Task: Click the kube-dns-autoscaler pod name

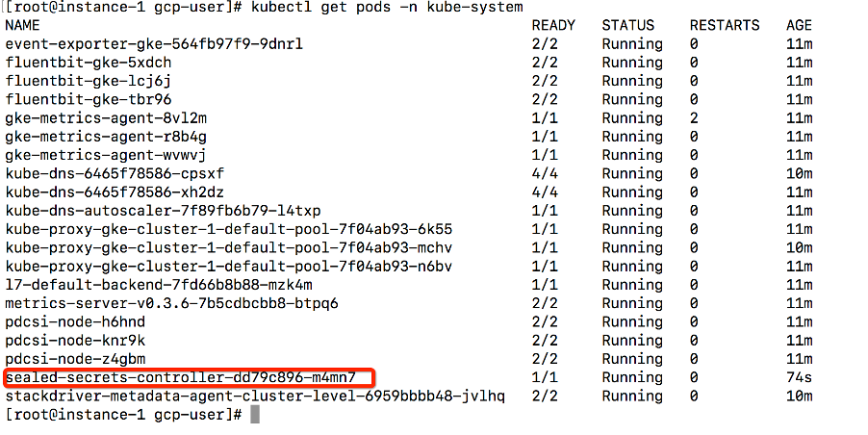Action: coord(164,211)
